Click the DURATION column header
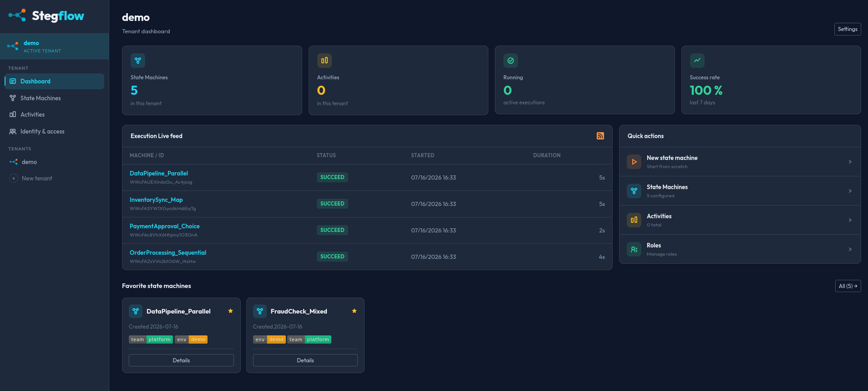 pos(547,155)
